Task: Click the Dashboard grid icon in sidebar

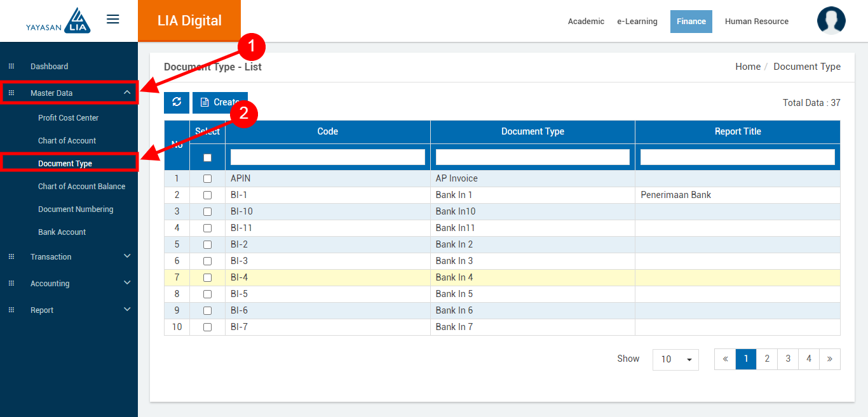Action: point(11,67)
